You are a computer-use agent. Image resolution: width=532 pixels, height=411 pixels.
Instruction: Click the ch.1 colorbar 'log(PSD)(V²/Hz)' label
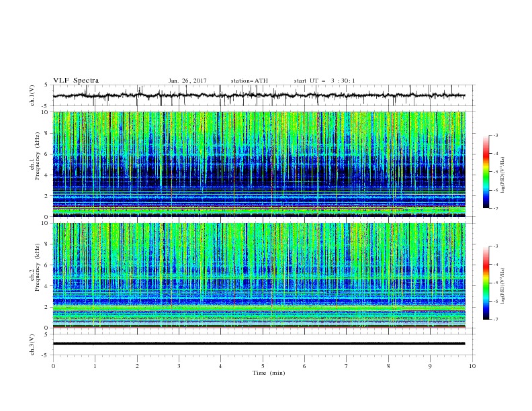[x=503, y=175]
